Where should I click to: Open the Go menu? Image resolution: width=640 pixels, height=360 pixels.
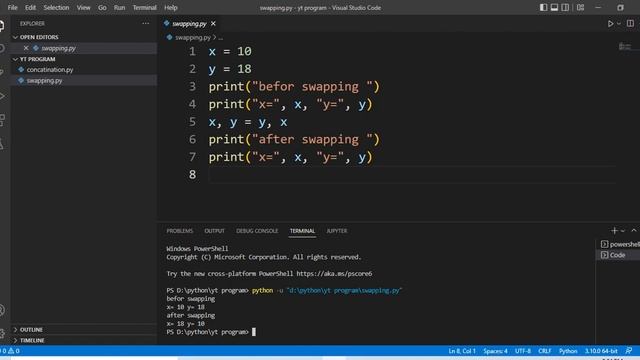click(x=102, y=7)
